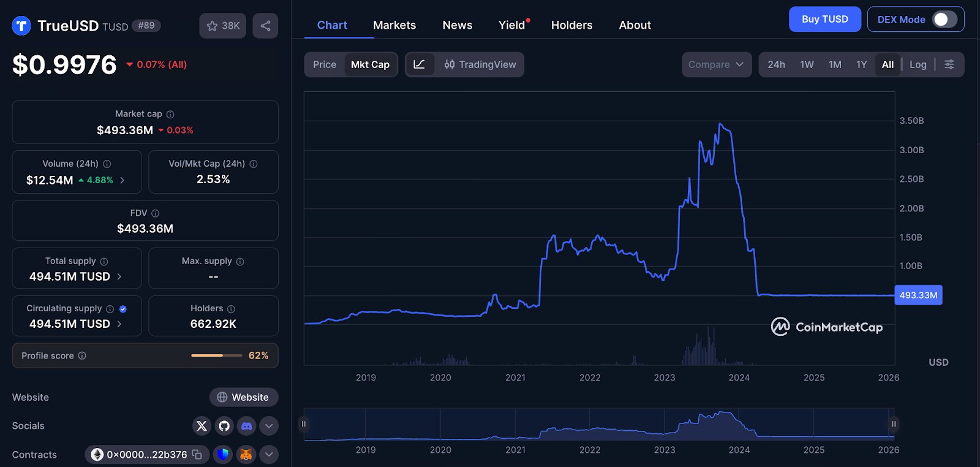
Task: Click Total supply info icon
Action: click(104, 262)
